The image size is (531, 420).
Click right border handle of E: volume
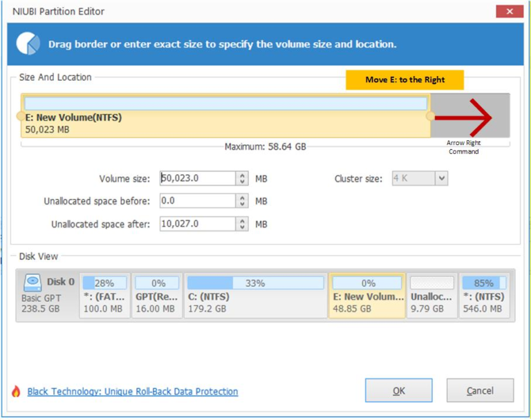click(x=430, y=116)
